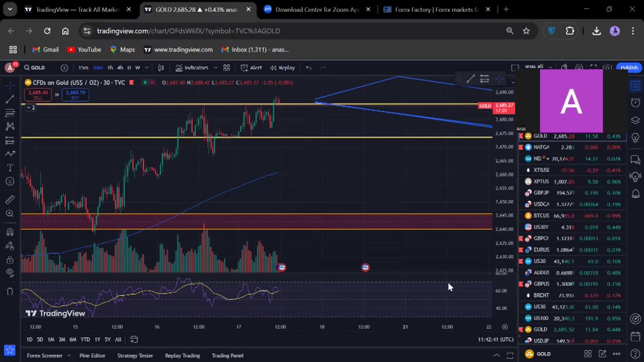Switch to the Forex Factory browser tab

point(437,9)
